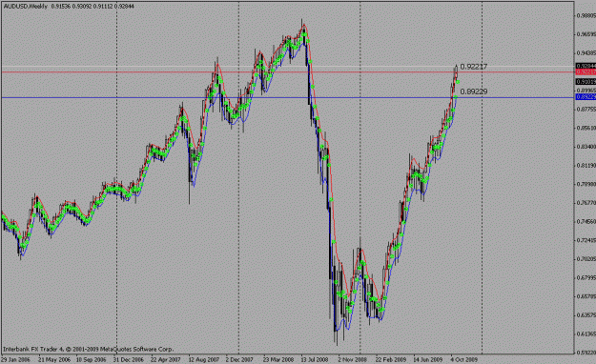Click the 10 Sep 2006 date label

pyautogui.click(x=91, y=359)
